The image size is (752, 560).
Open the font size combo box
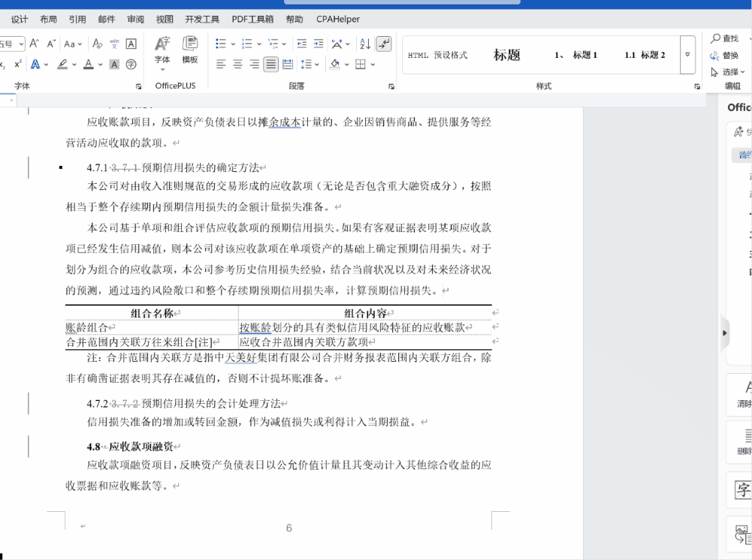[x=12, y=44]
